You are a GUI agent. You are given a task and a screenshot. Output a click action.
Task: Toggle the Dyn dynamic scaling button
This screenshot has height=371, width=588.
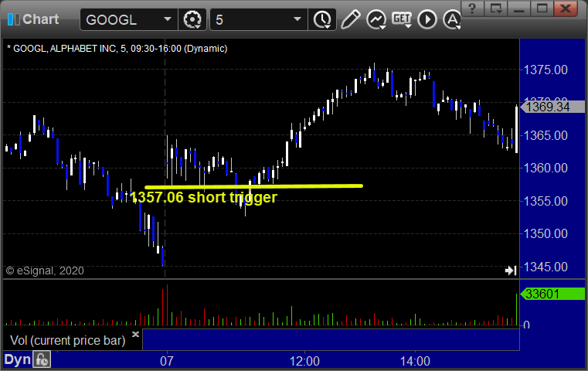(x=17, y=359)
